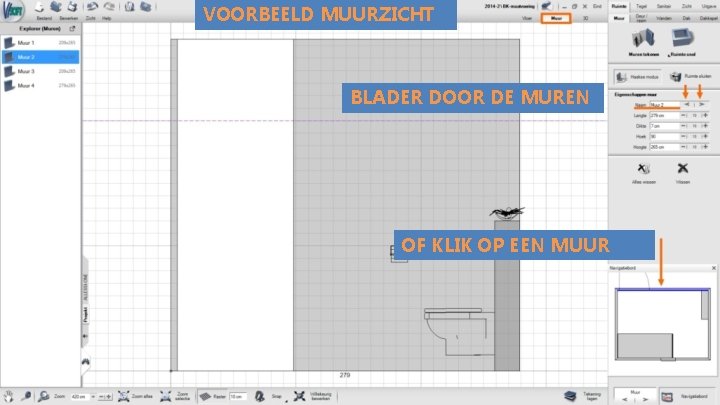Image resolution: width=720 pixels, height=405 pixels.
Task: Toggle the Raster grid icon
Action: (x=205, y=396)
